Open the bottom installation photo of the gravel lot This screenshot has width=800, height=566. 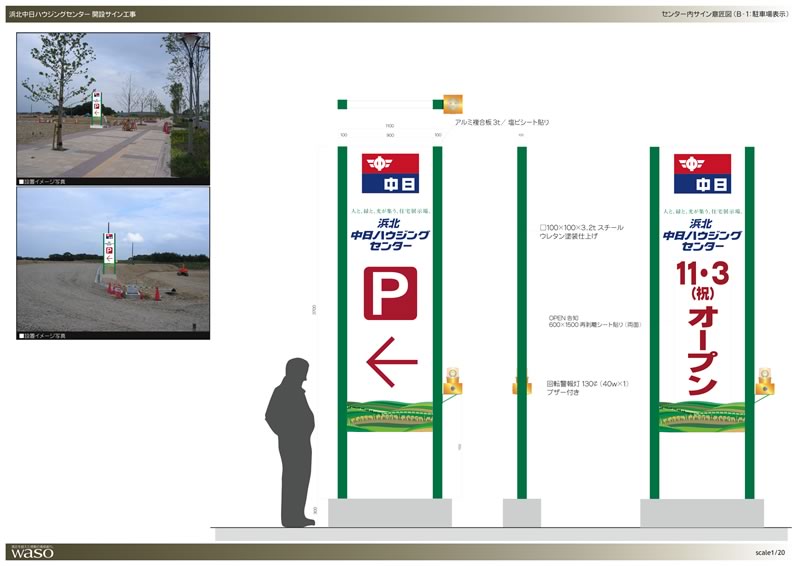pyautogui.click(x=113, y=260)
